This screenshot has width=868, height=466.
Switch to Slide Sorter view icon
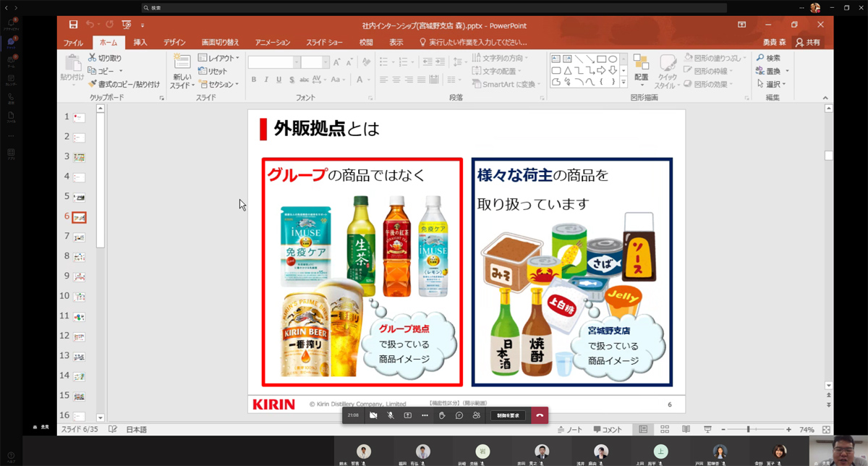point(665,429)
